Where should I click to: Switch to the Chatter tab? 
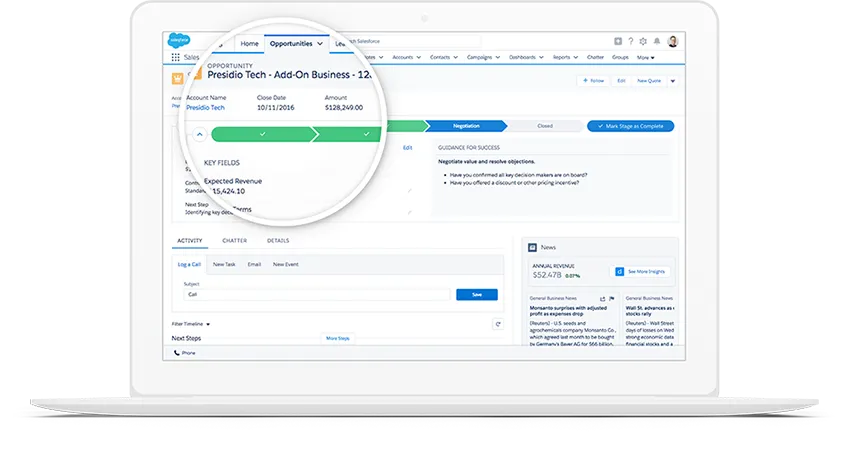[x=235, y=241]
